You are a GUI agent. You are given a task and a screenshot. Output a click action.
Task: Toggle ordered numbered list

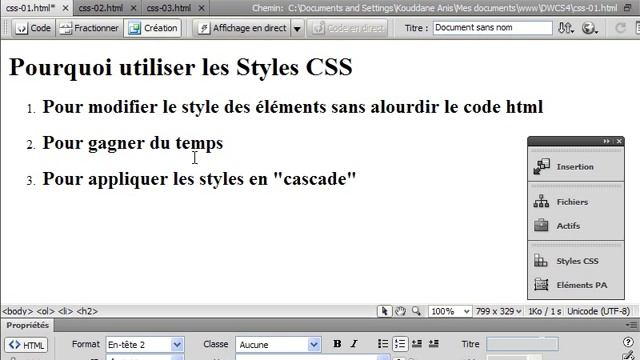[x=400, y=344]
